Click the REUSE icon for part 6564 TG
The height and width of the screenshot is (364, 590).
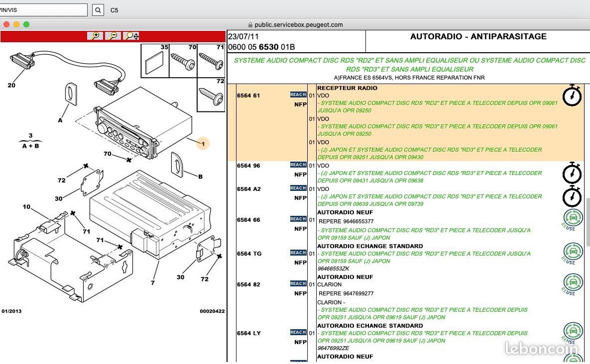click(573, 253)
